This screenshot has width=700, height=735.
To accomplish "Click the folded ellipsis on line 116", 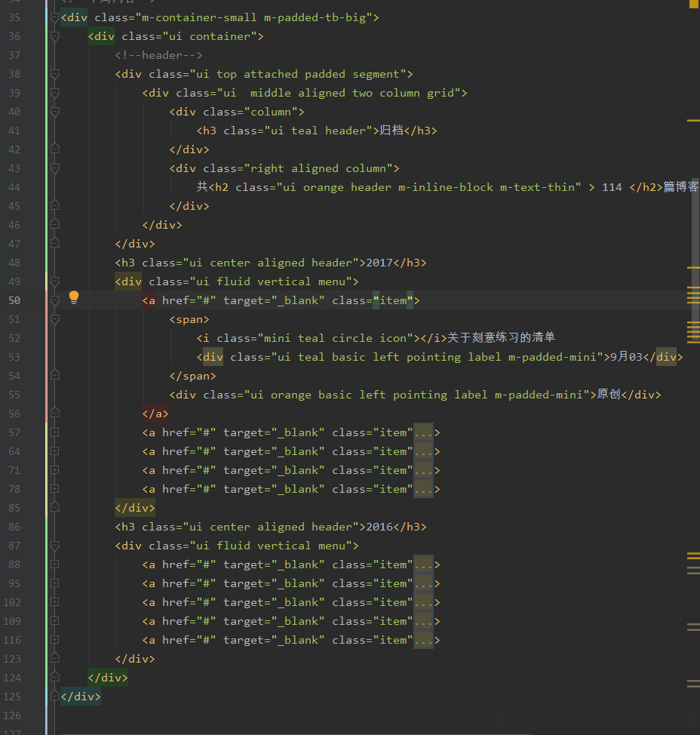I will (423, 641).
